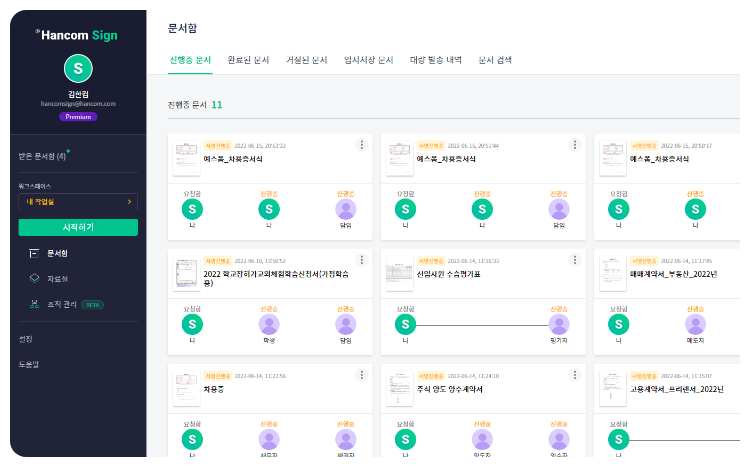The image size is (750, 467).
Task: Click the Hancom Sign logo
Action: [x=77, y=35]
